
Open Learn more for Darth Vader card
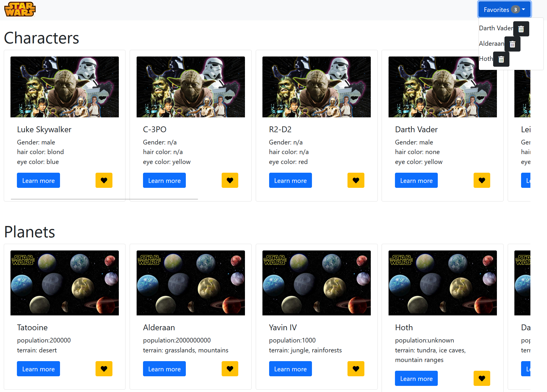[416, 180]
